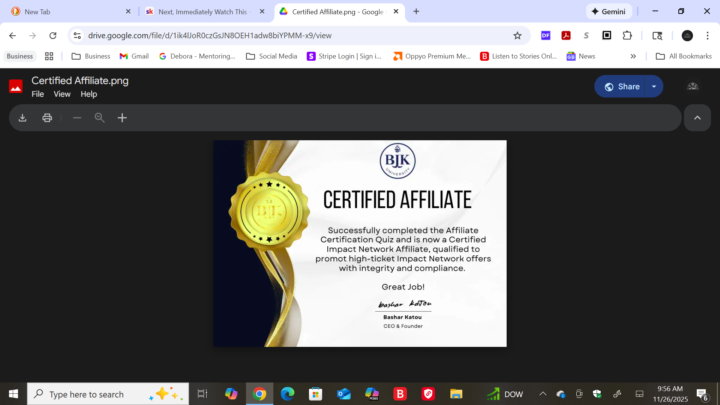Collapse the toolbar with chevron up button
This screenshot has width=720, height=405.
pyautogui.click(x=697, y=118)
